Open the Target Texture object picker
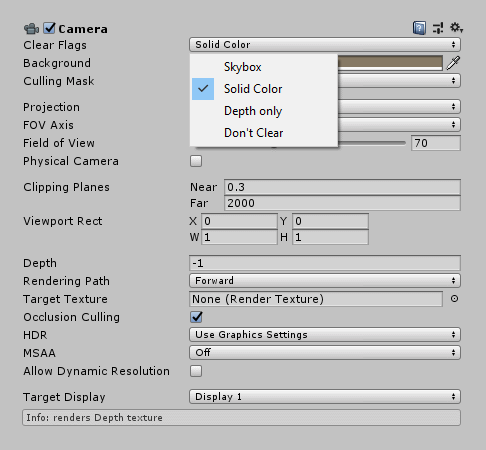Viewport: 486px width, 450px height. pos(454,299)
